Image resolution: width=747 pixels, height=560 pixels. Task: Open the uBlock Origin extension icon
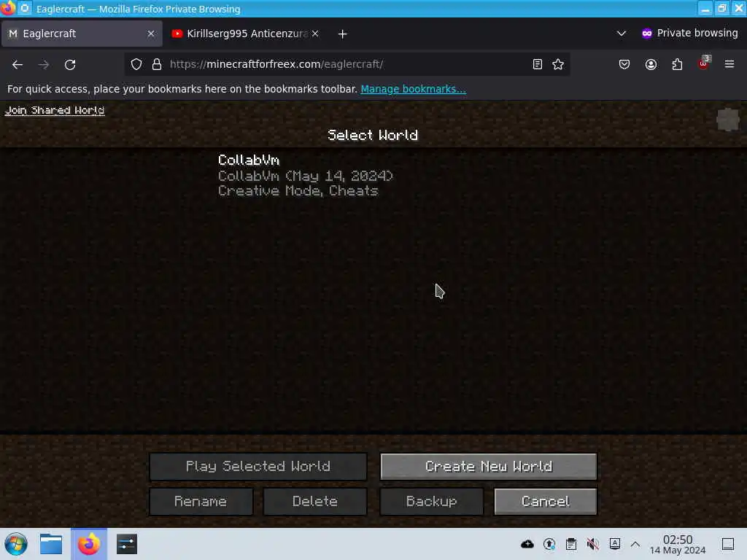[704, 64]
